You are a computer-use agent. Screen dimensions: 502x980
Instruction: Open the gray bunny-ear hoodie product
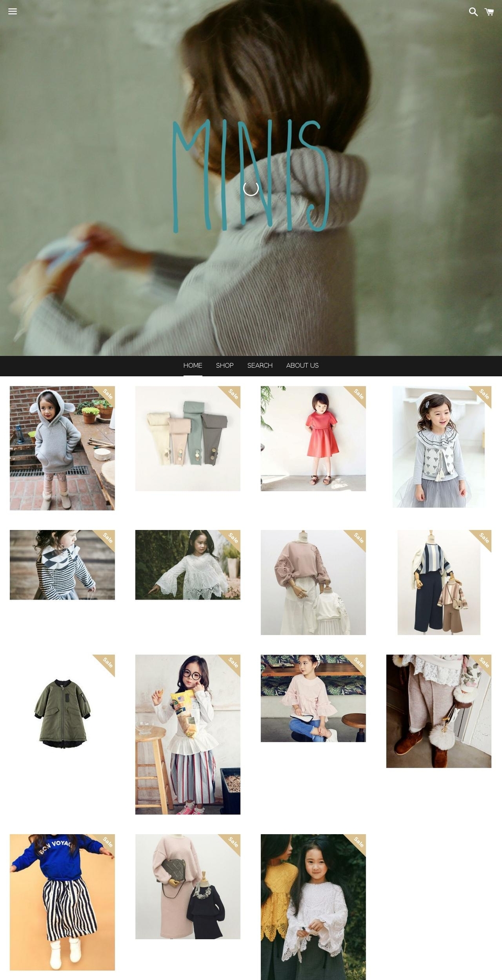[x=62, y=448]
